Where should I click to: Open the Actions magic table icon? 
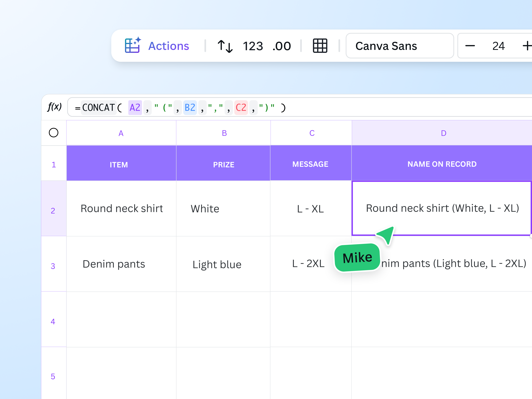(133, 45)
